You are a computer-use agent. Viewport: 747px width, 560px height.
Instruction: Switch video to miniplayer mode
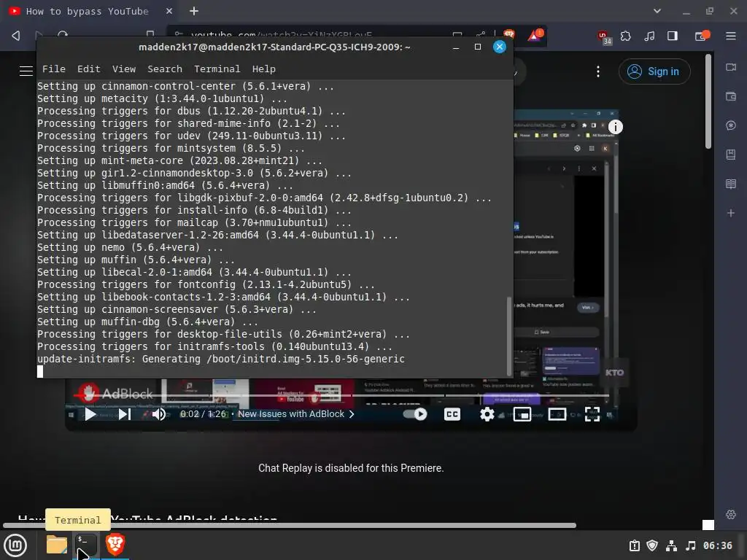pos(522,414)
